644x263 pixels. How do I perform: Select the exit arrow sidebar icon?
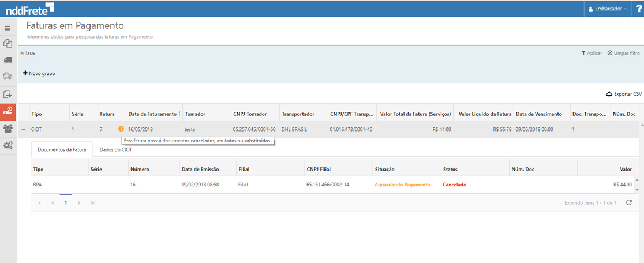(x=8, y=94)
